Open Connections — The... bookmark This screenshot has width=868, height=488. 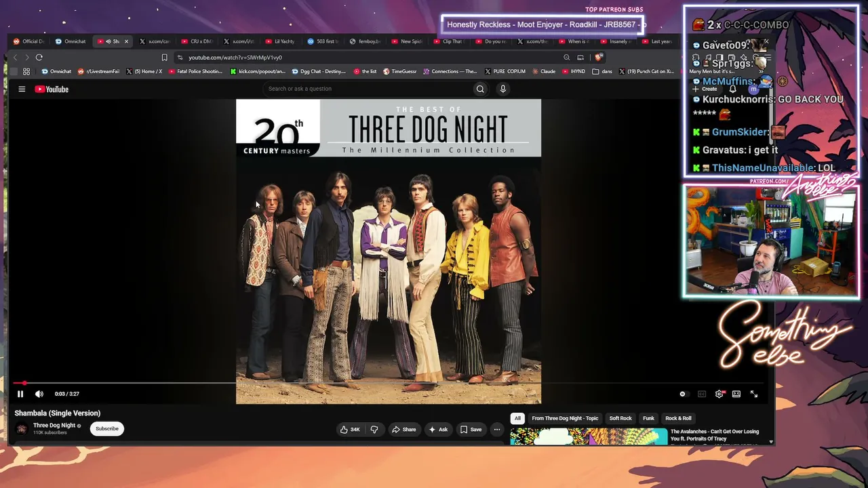click(450, 71)
